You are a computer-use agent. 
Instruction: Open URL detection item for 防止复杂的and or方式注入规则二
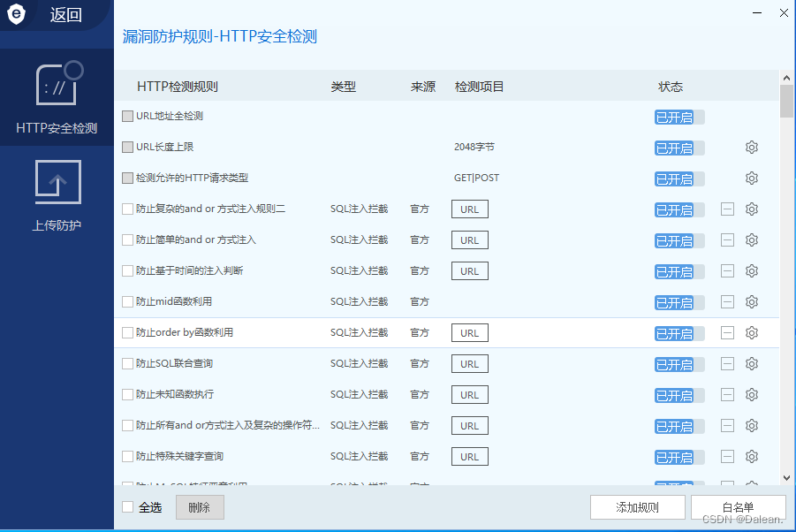click(469, 209)
